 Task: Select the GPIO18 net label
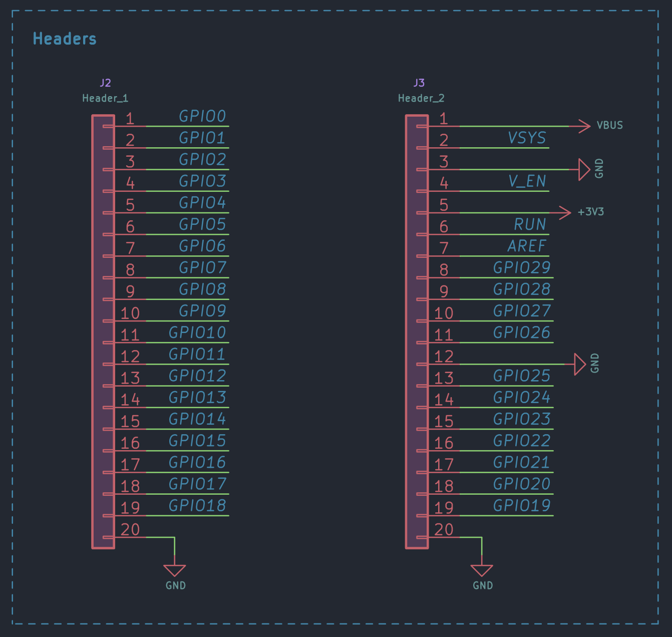[197, 505]
